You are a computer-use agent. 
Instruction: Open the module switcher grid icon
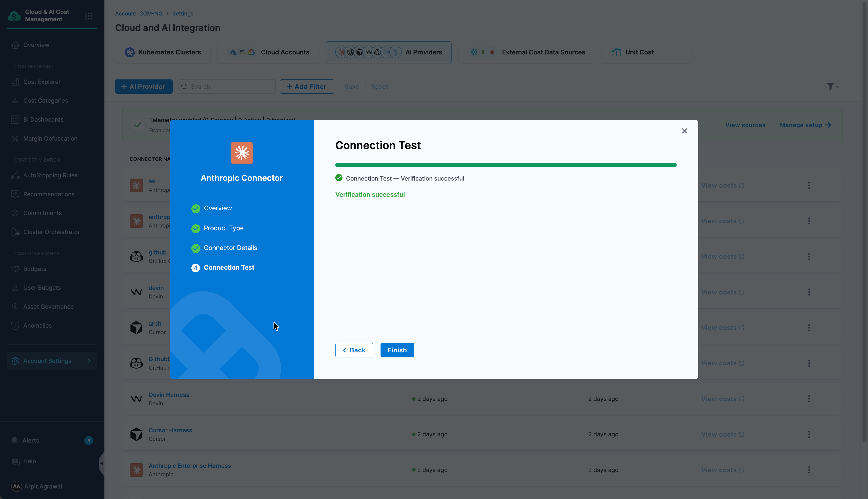click(89, 16)
